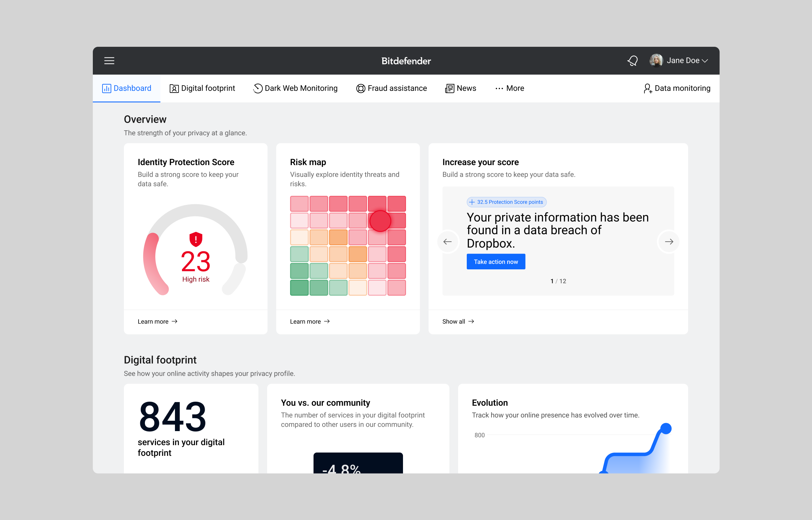The image size is (812, 520).
Task: Click the bottom-left dark green risk map cell
Action: pyautogui.click(x=299, y=288)
